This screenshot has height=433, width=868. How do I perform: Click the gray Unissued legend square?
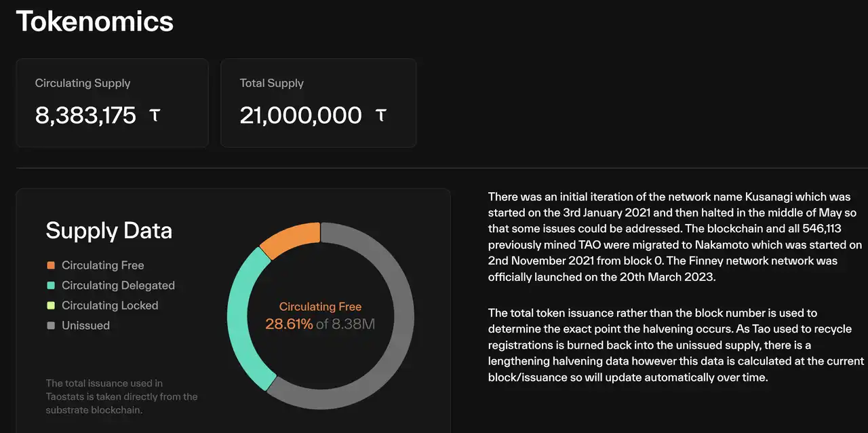pos(51,326)
